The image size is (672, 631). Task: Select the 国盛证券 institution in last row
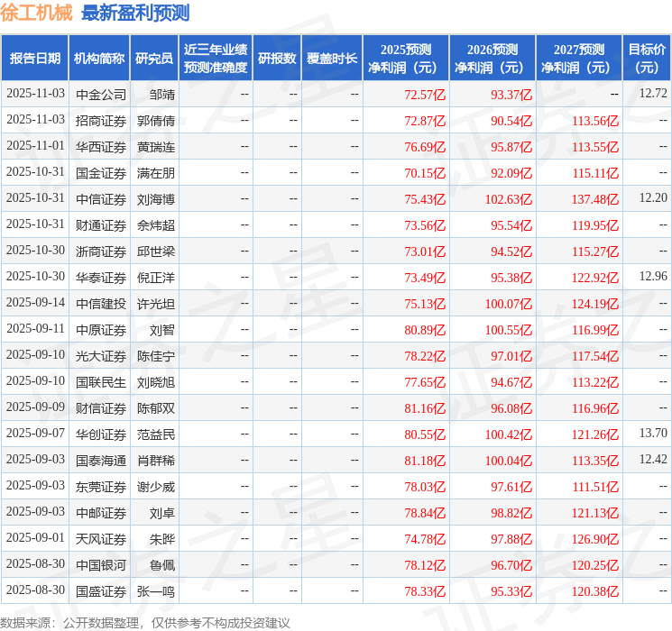coord(101,591)
